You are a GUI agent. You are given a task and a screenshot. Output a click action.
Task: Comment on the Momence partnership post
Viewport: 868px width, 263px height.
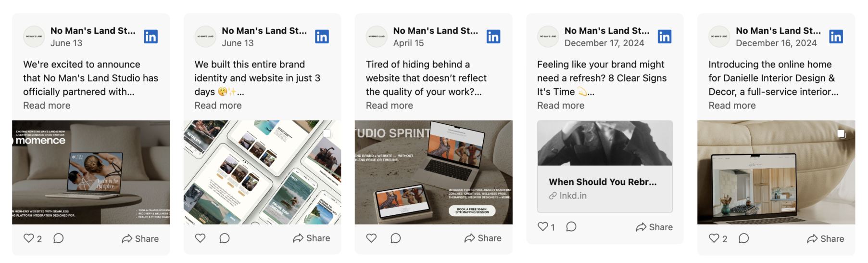tap(58, 238)
